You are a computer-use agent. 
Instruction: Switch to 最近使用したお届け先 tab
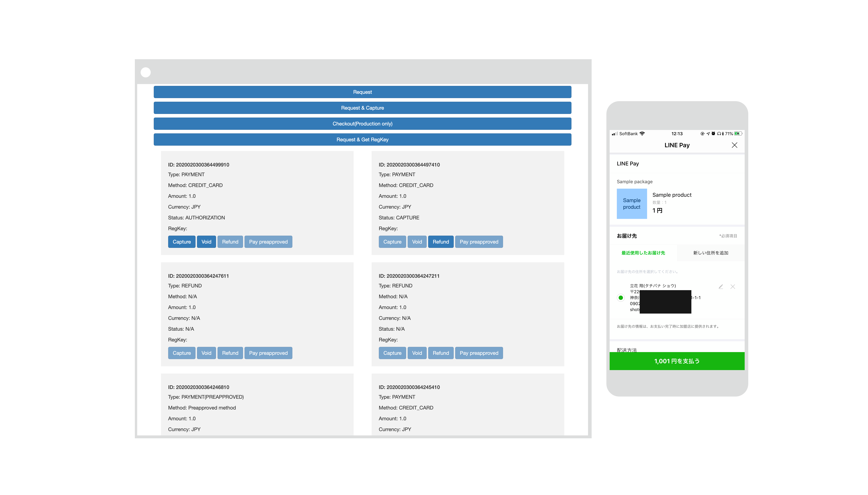click(643, 253)
